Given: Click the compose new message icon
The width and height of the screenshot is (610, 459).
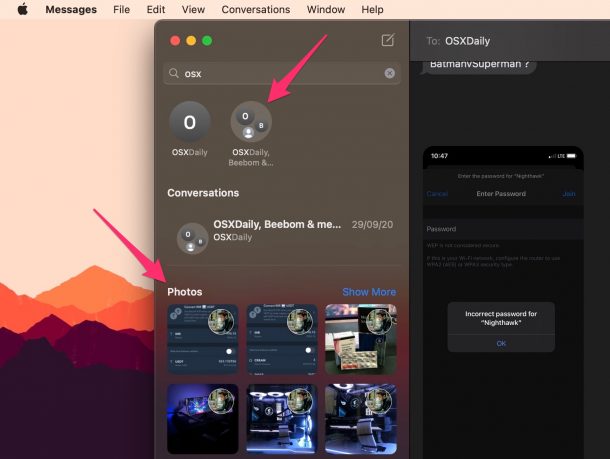Looking at the screenshot, I should click(x=388, y=41).
